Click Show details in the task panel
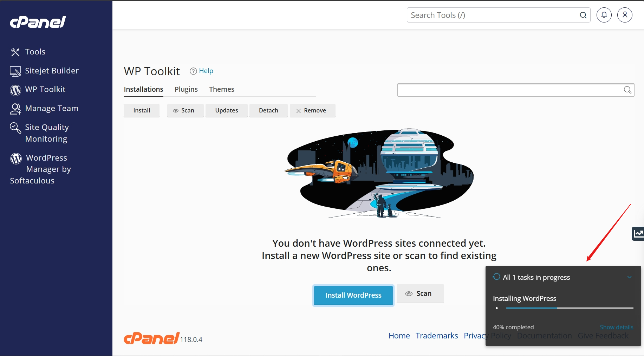 pos(617,327)
